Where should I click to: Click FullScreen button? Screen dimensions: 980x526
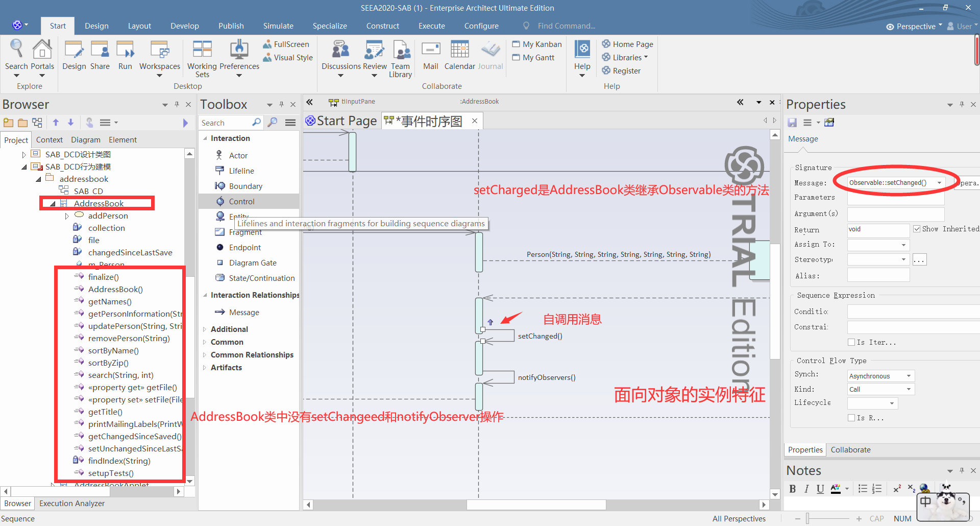pos(286,44)
